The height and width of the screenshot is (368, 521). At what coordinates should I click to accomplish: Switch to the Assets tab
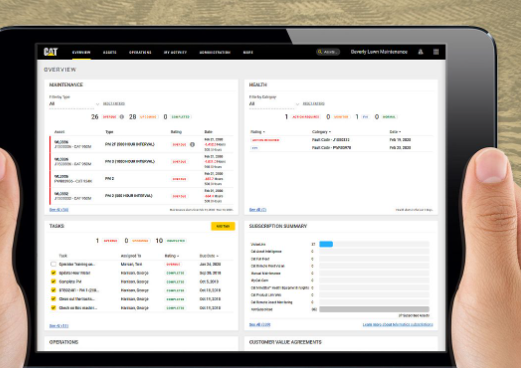(110, 52)
